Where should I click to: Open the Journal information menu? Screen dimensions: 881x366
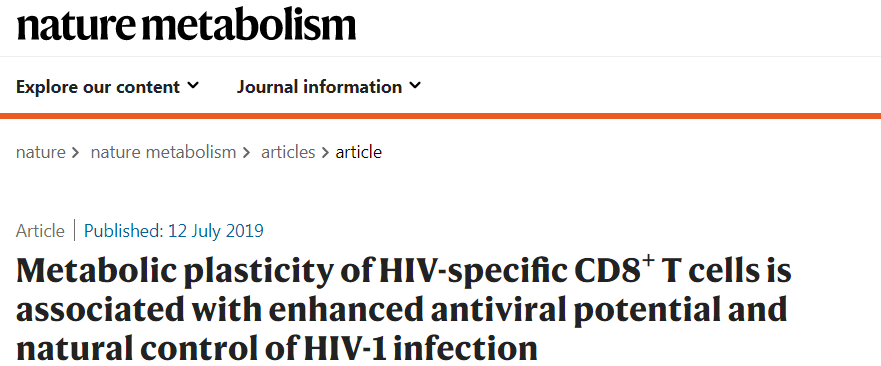pyautogui.click(x=329, y=87)
